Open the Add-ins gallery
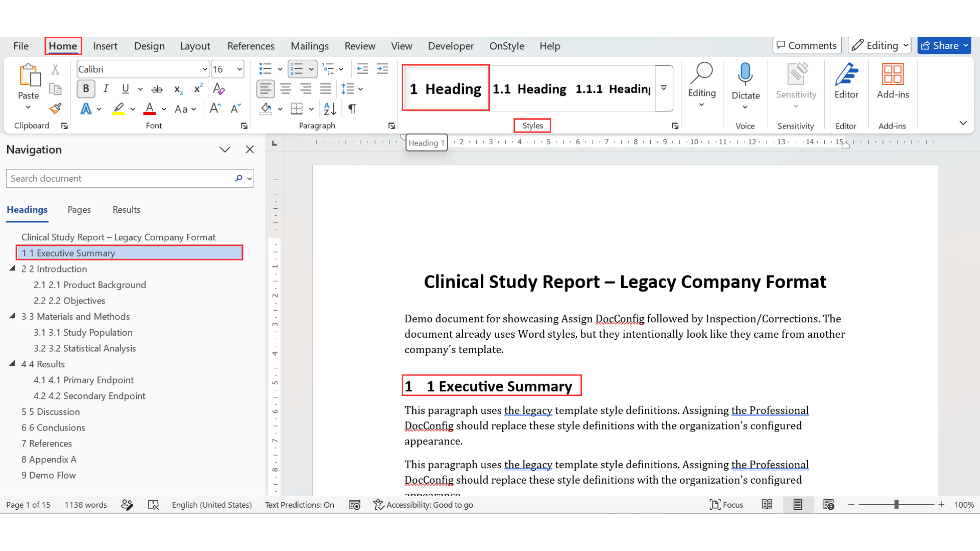This screenshot has height=551, width=980. point(893,74)
